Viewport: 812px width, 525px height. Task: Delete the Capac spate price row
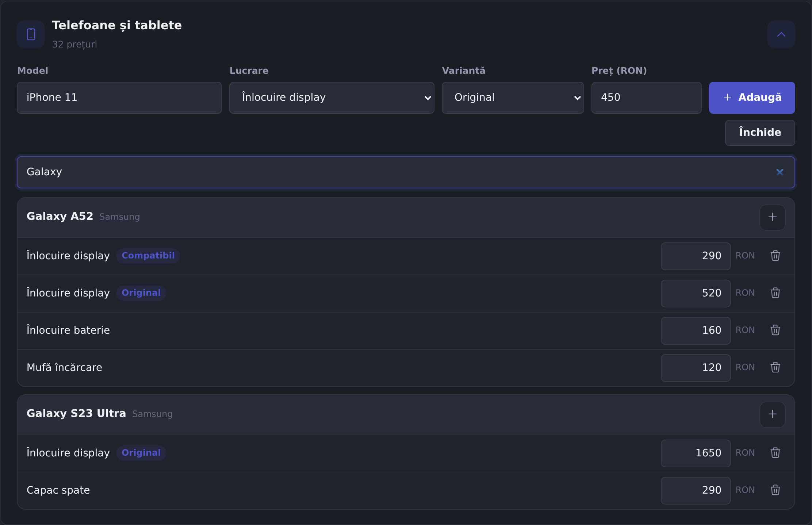775,490
